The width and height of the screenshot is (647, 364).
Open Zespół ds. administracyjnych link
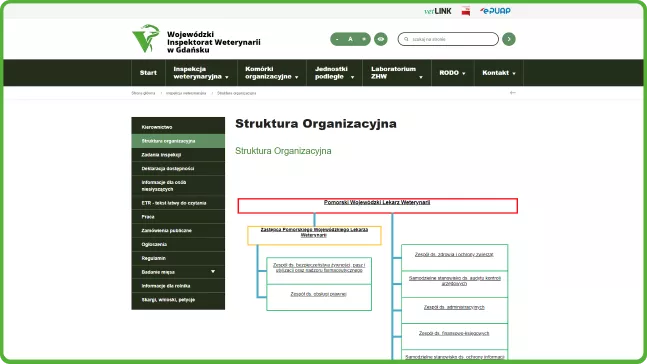point(454,307)
